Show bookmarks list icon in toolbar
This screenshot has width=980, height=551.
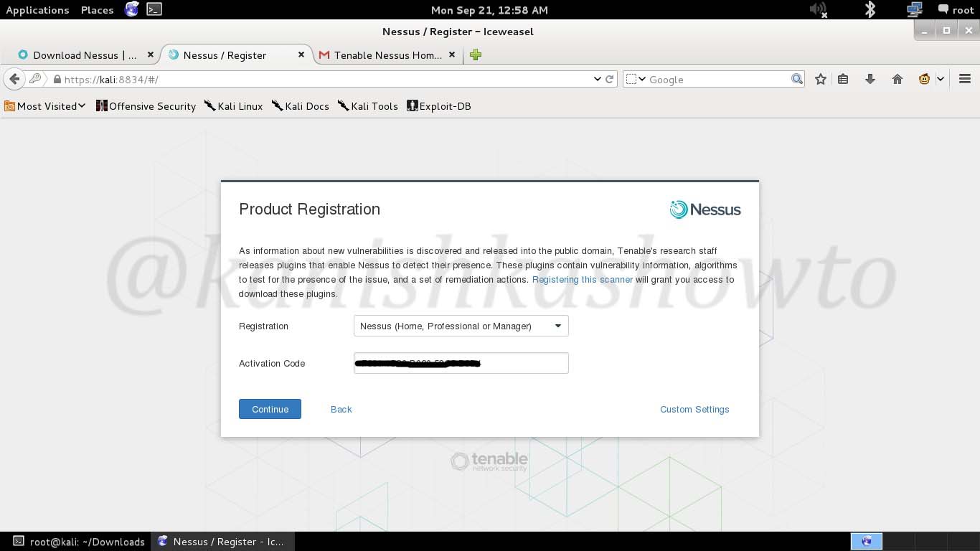click(x=844, y=79)
